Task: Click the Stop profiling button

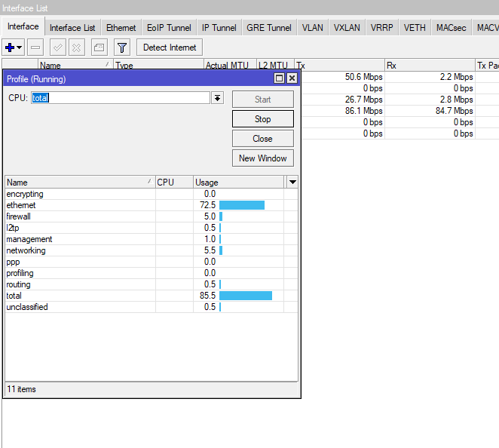Action: tap(263, 119)
